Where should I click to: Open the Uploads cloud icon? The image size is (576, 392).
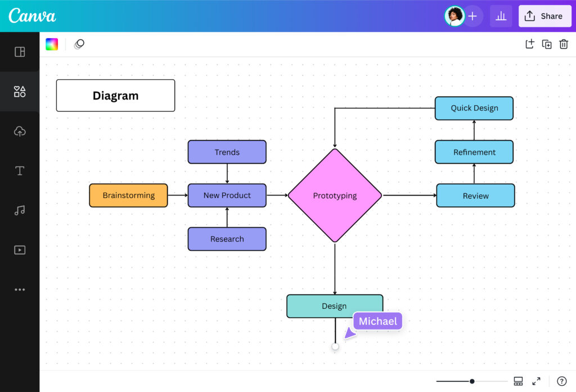(20, 131)
